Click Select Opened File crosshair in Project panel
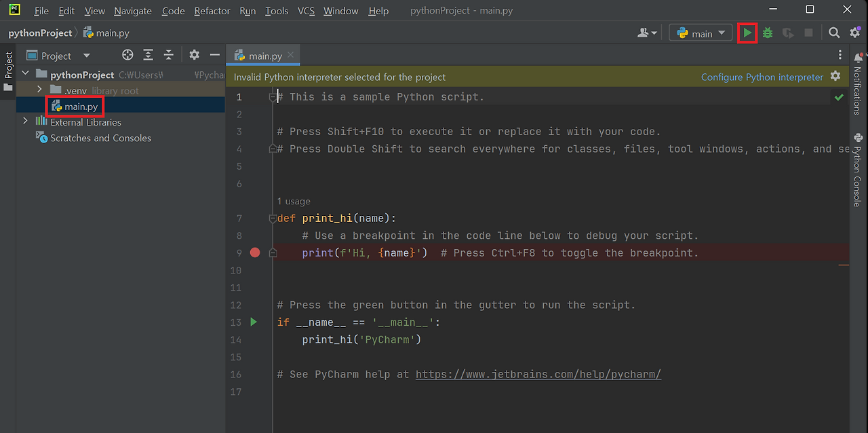Screen dimensions: 868x433 pyautogui.click(x=127, y=55)
